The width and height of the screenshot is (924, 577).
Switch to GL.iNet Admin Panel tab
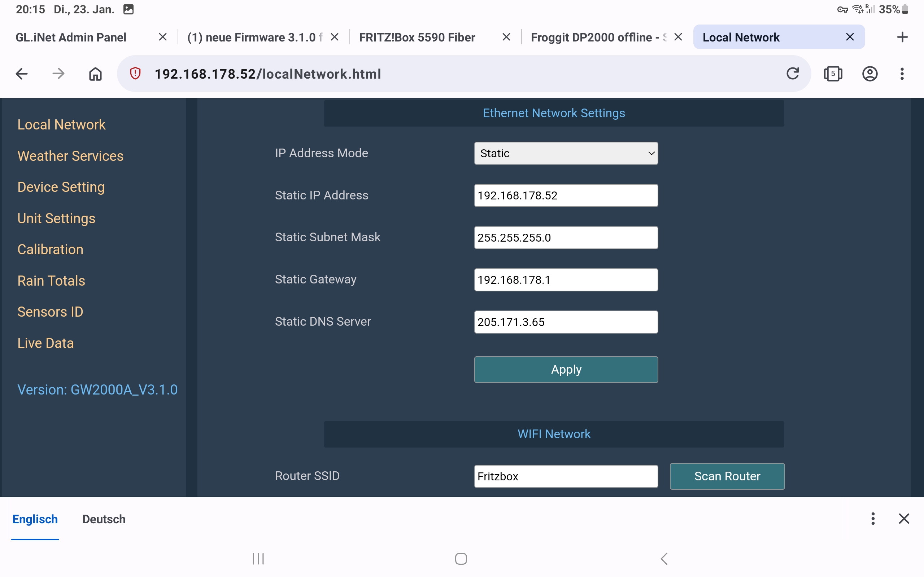(x=71, y=38)
